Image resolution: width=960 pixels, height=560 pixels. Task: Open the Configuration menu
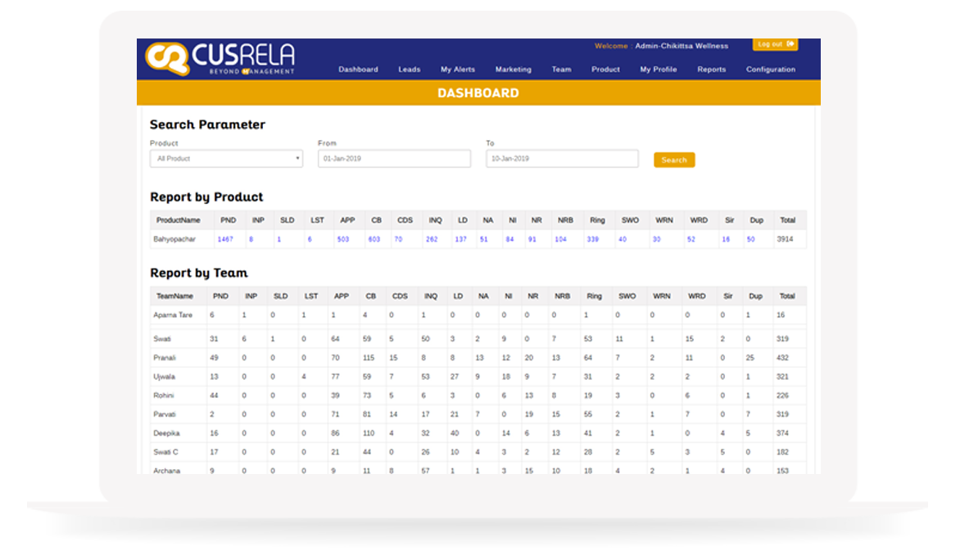pyautogui.click(x=770, y=70)
